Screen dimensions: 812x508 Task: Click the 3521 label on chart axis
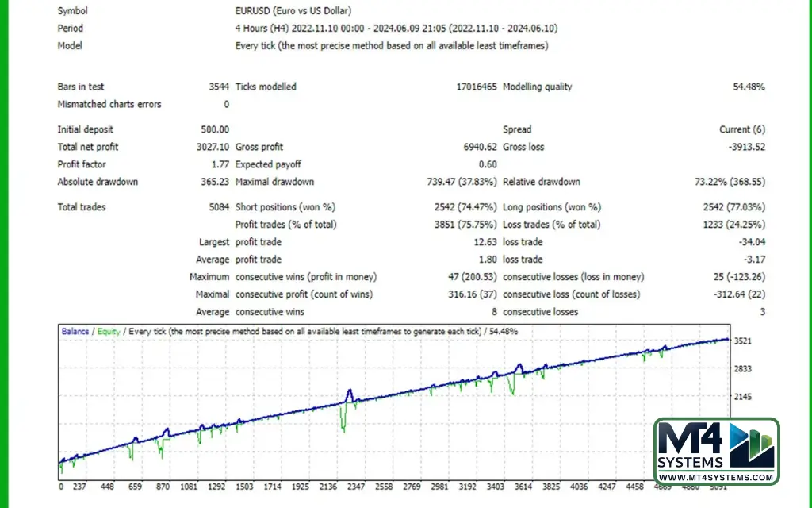click(x=743, y=341)
